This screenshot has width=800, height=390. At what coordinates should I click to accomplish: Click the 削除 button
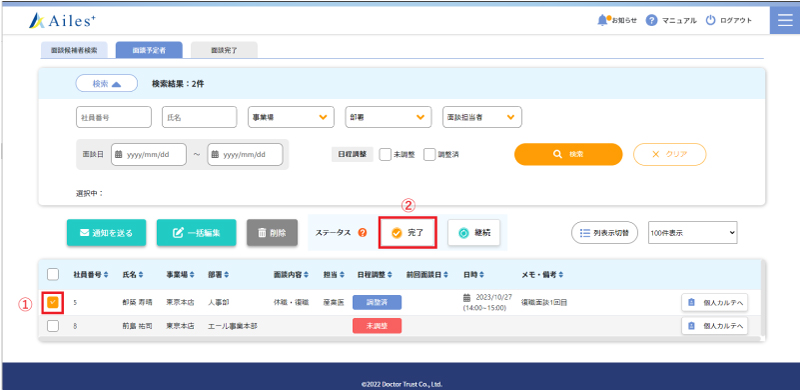point(272,233)
